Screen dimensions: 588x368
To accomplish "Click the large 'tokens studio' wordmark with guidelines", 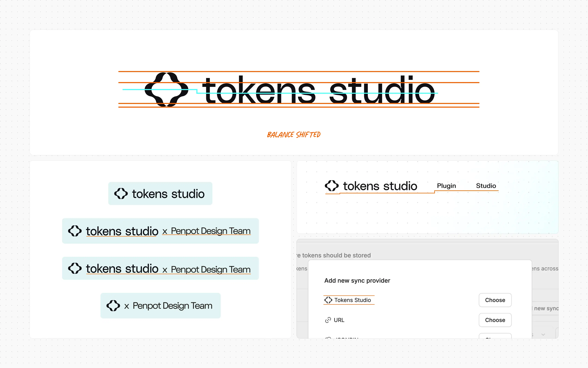I will pyautogui.click(x=318, y=89).
